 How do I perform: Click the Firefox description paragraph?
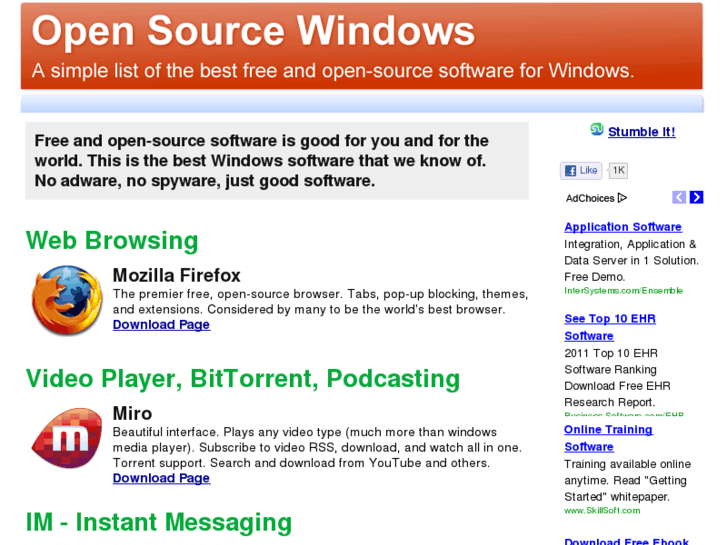tap(320, 301)
